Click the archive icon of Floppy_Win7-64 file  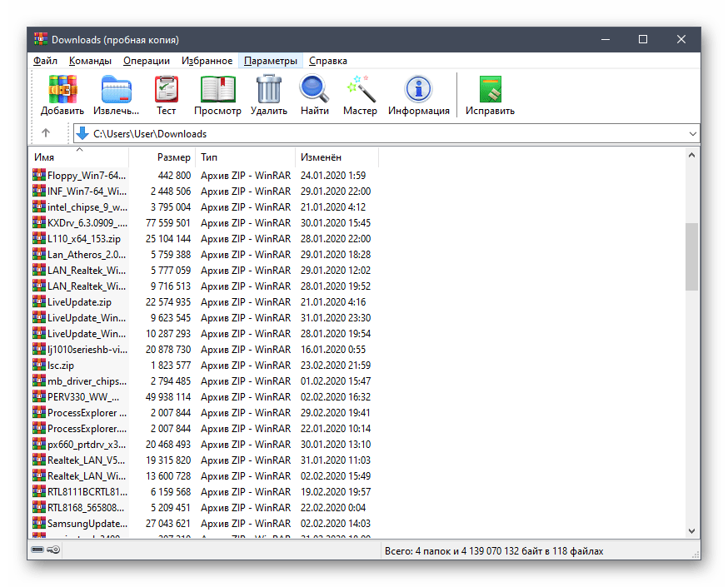pyautogui.click(x=39, y=175)
